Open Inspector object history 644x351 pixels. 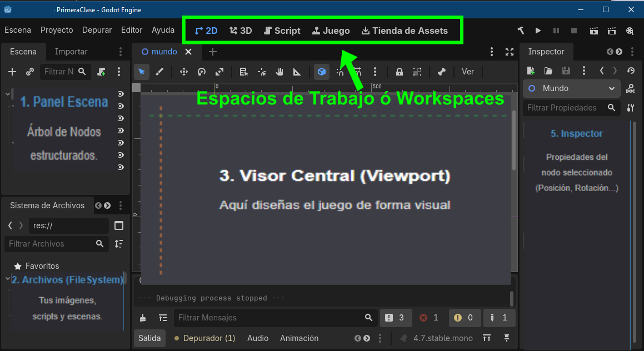(631, 71)
